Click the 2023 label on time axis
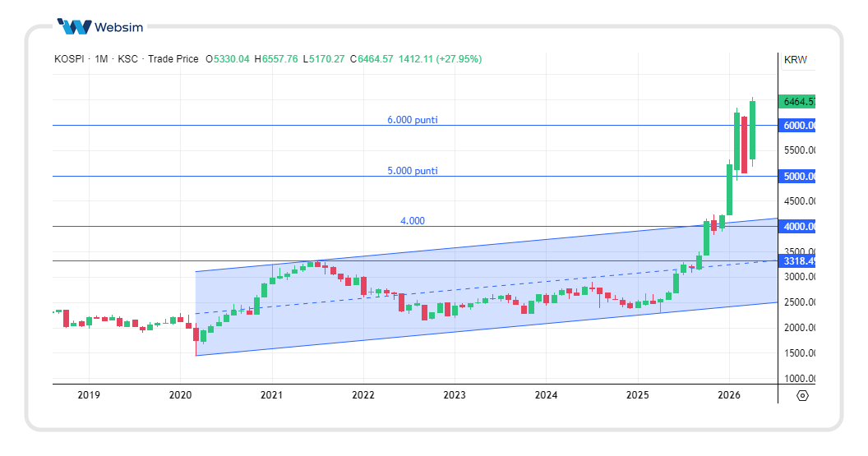Image resolution: width=868 pixels, height=456 pixels. [x=455, y=395]
